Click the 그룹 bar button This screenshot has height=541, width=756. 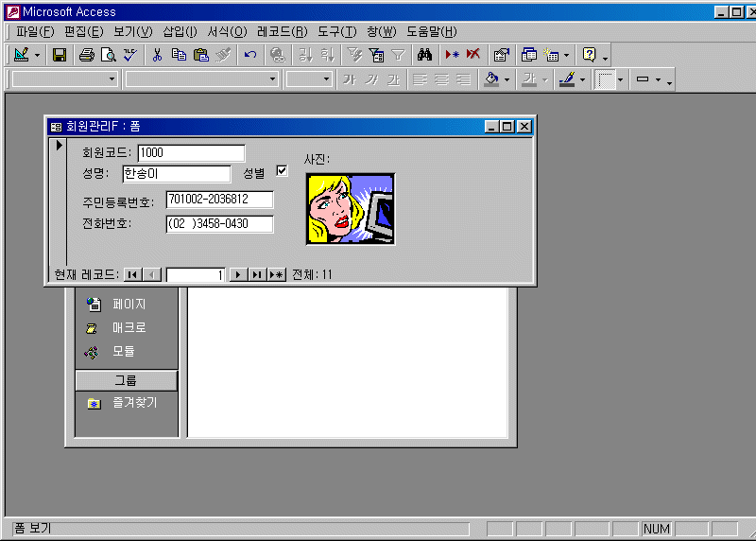coord(127,381)
